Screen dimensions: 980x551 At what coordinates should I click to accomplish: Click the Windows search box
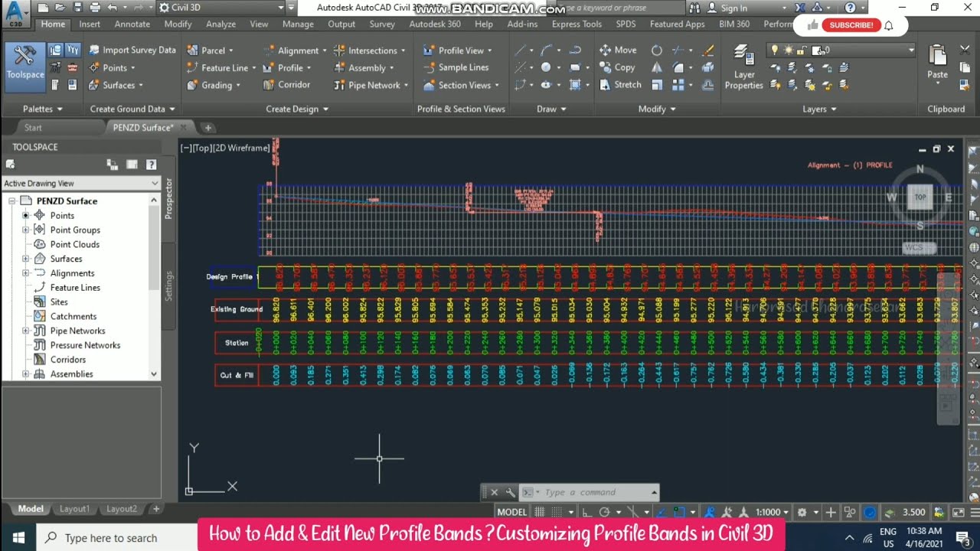click(x=116, y=538)
